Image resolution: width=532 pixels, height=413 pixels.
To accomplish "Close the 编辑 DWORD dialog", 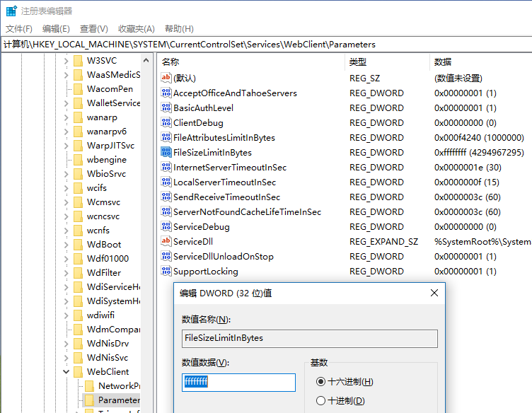I will pyautogui.click(x=434, y=293).
